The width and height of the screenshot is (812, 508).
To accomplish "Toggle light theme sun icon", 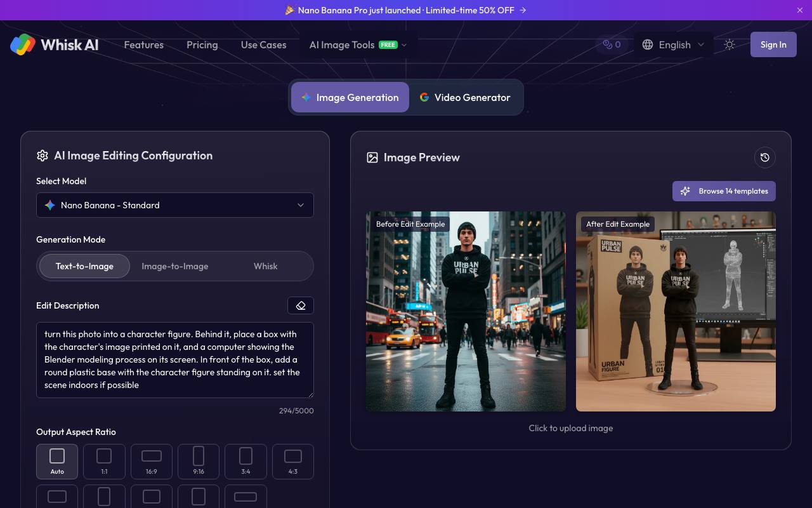I will (730, 44).
